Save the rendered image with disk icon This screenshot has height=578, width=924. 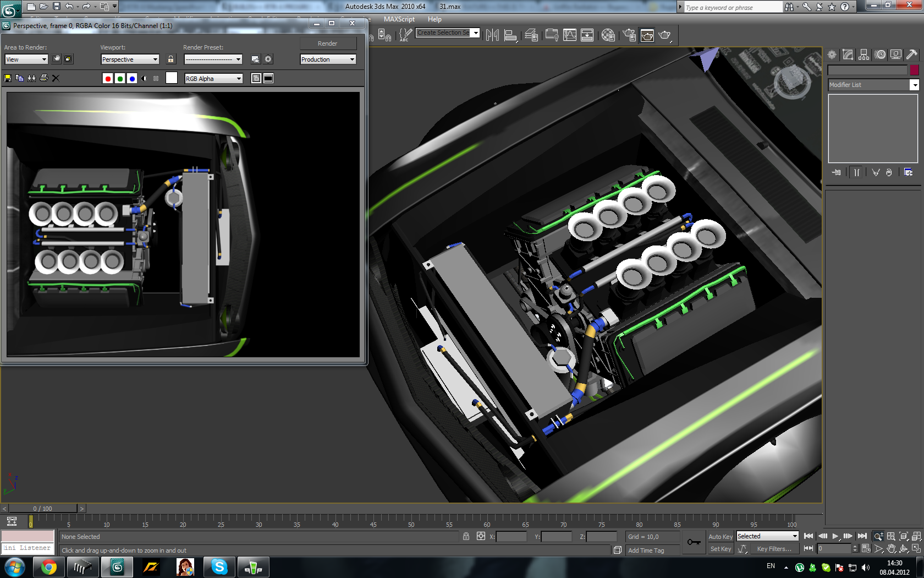(x=8, y=78)
